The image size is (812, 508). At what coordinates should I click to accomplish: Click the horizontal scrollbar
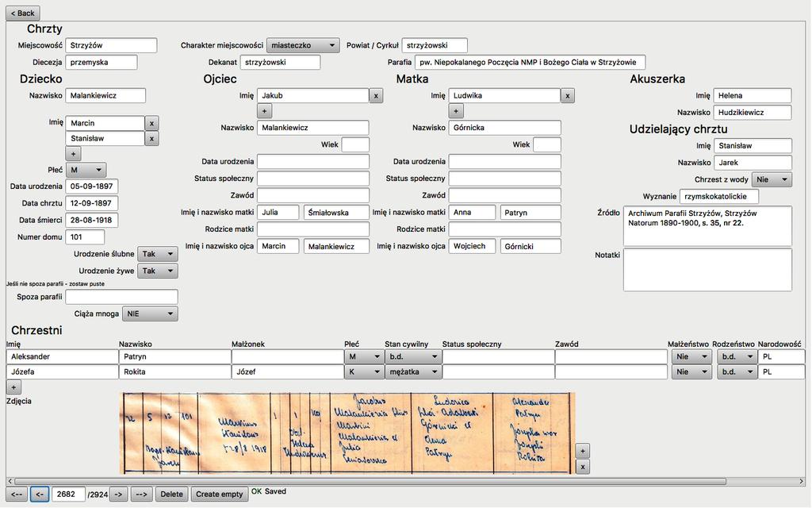click(x=370, y=482)
